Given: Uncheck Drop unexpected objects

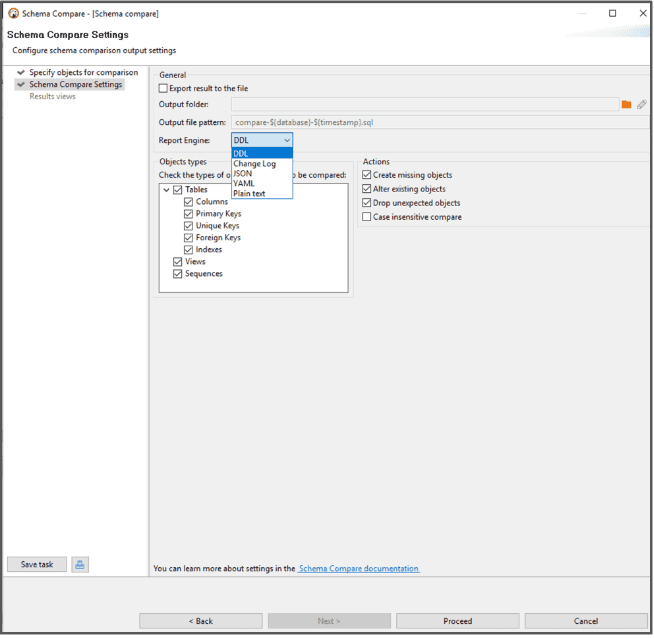Looking at the screenshot, I should click(x=367, y=203).
